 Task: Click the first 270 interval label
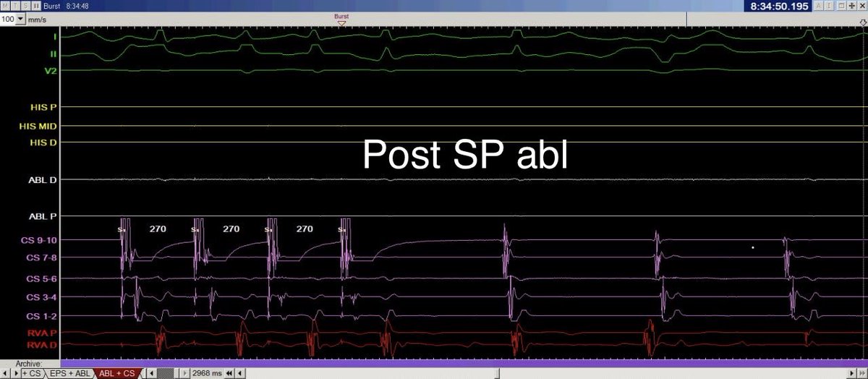point(158,229)
